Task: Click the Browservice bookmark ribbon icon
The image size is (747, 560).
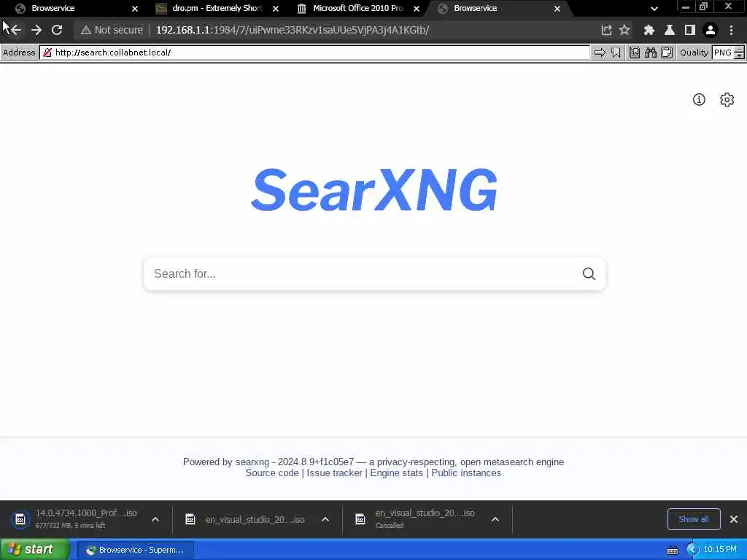Action: pos(616,52)
